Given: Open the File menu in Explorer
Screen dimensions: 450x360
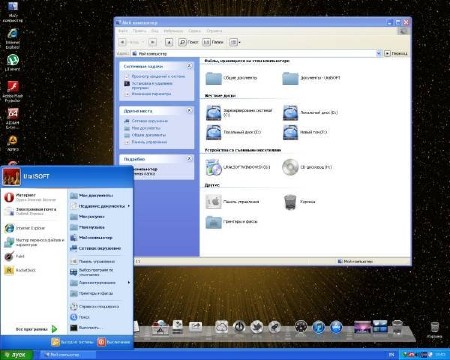Looking at the screenshot, I should (123, 31).
